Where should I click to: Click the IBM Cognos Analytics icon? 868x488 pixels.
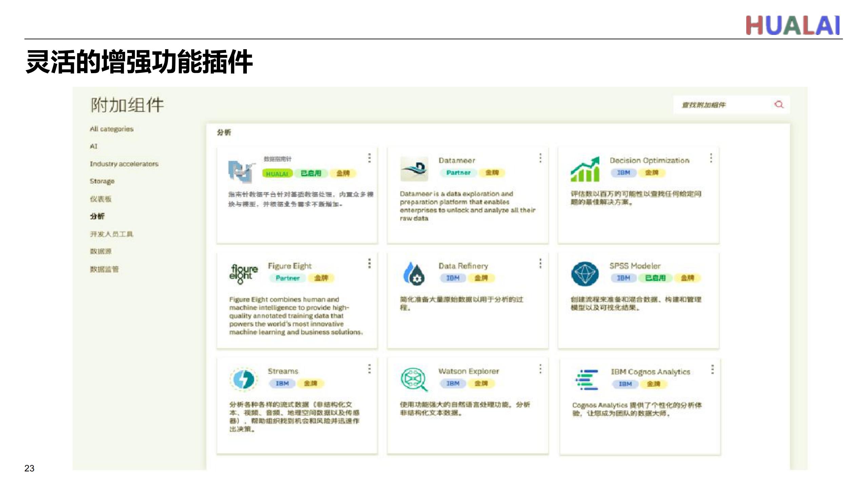point(587,380)
